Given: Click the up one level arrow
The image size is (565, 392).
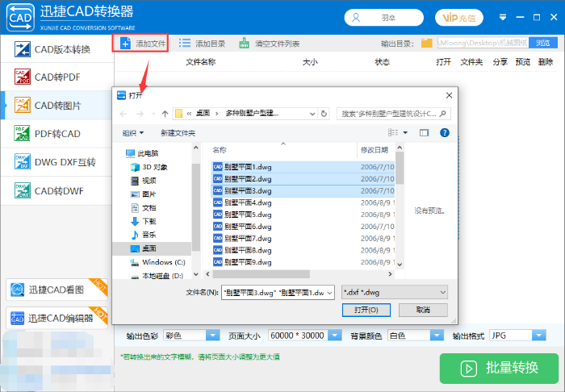Looking at the screenshot, I should pos(165,114).
